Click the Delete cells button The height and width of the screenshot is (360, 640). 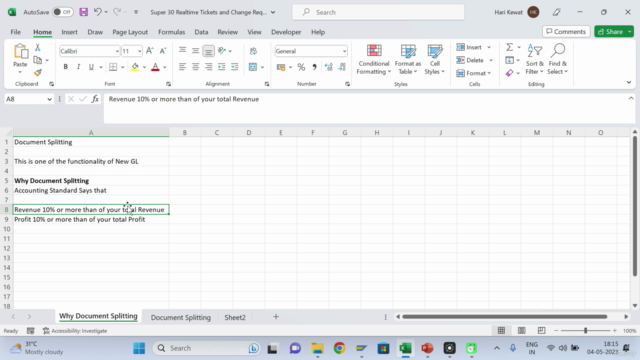(x=475, y=60)
